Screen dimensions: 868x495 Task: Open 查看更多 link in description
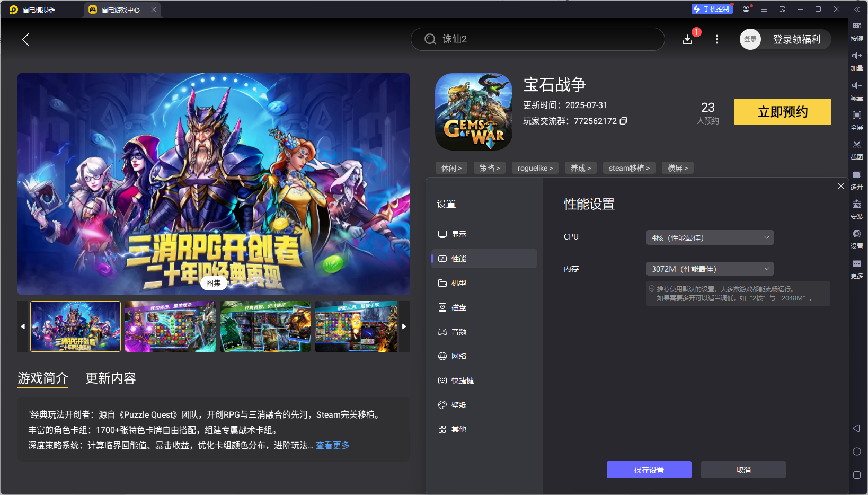(x=333, y=445)
